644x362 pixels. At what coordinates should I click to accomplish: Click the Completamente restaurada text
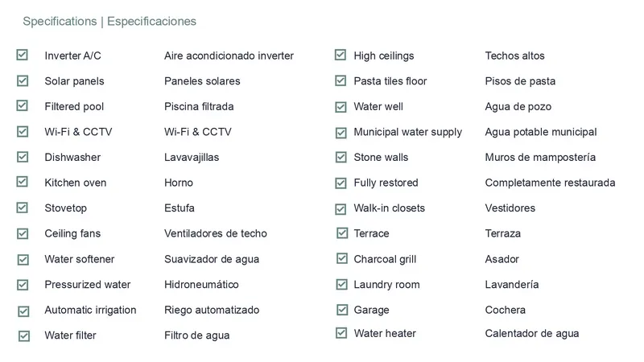click(550, 183)
